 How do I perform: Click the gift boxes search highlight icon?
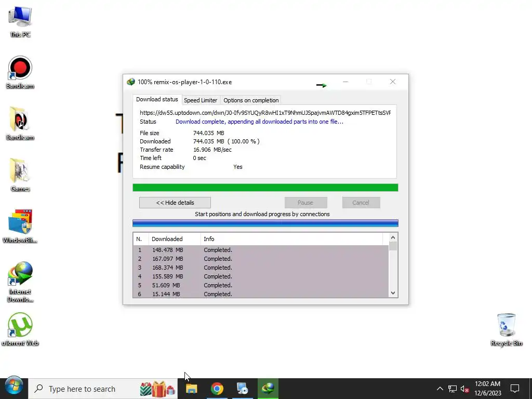(x=157, y=389)
